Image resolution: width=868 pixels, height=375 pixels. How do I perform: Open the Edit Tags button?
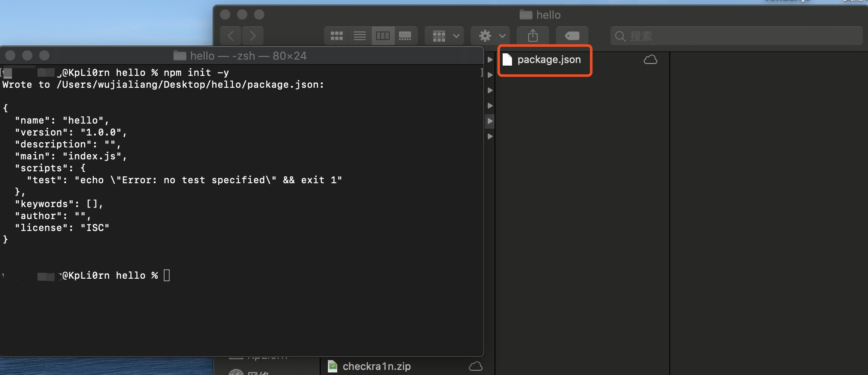click(x=572, y=36)
